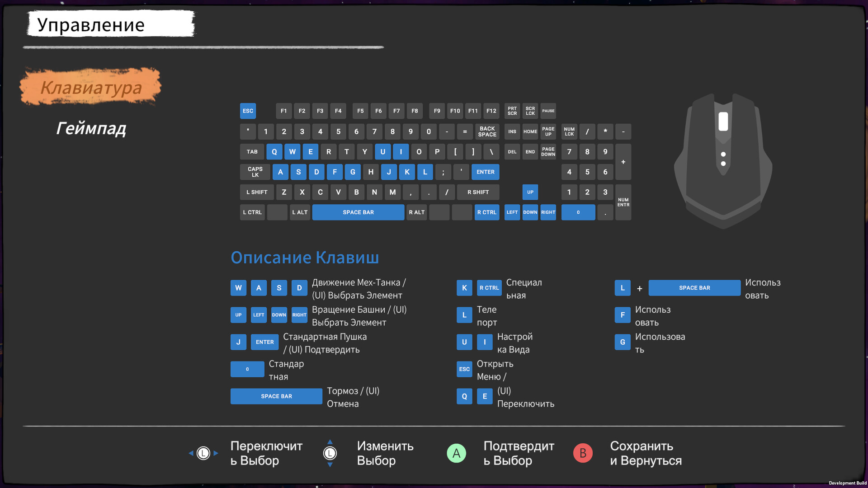Click the up-down stick Изменить Выбор icon
868x488 pixels.
330,453
